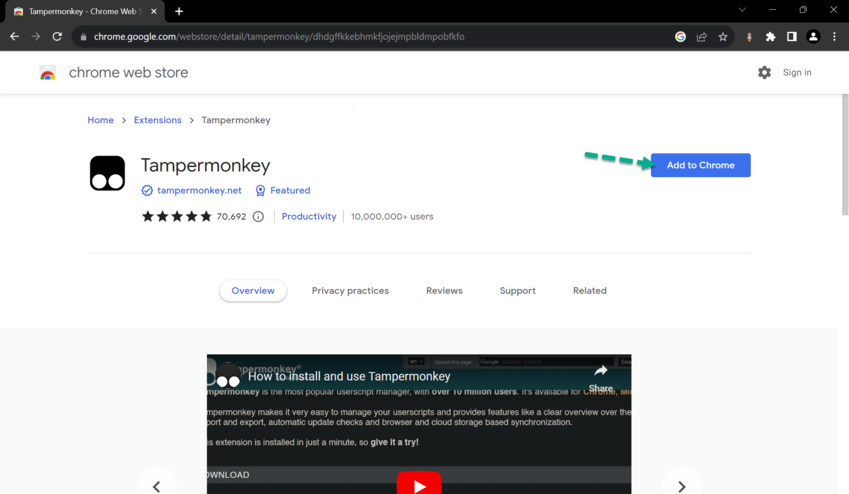Open the Chrome profile avatar
Image resolution: width=849 pixels, height=494 pixels.
(x=813, y=36)
